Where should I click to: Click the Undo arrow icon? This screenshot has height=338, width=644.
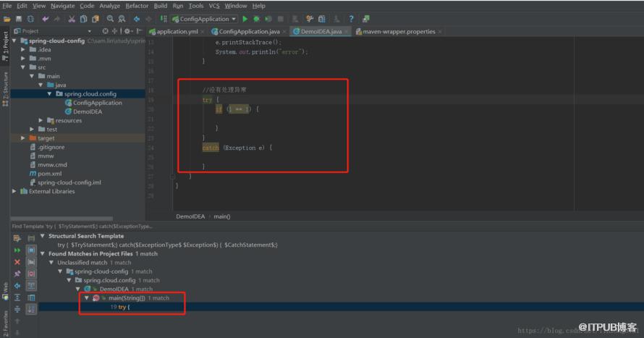coord(45,19)
